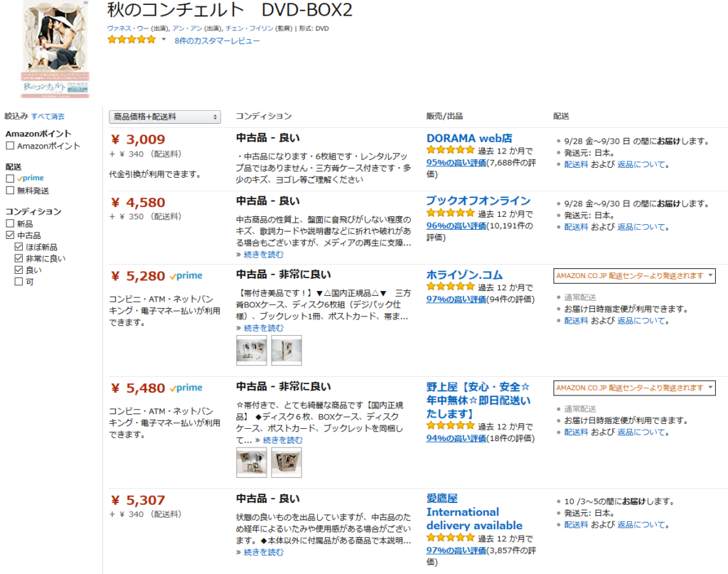
Task: Tick the 可 condition checkbox
Action: coord(18,282)
